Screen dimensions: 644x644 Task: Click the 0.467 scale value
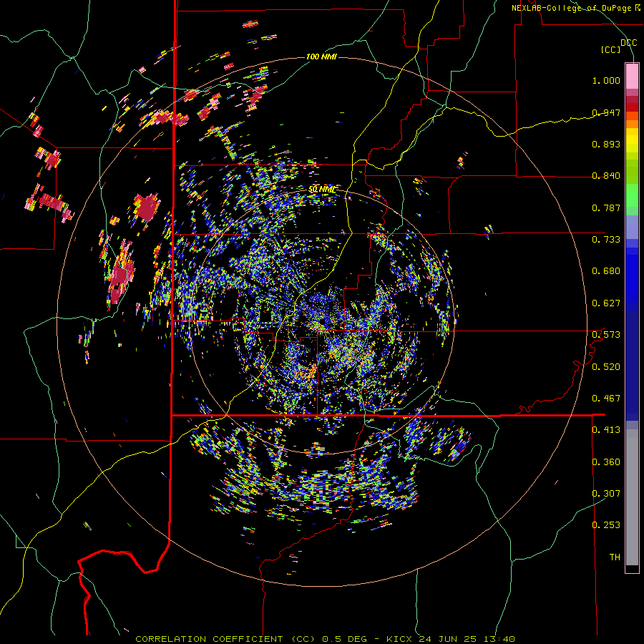coord(606,399)
